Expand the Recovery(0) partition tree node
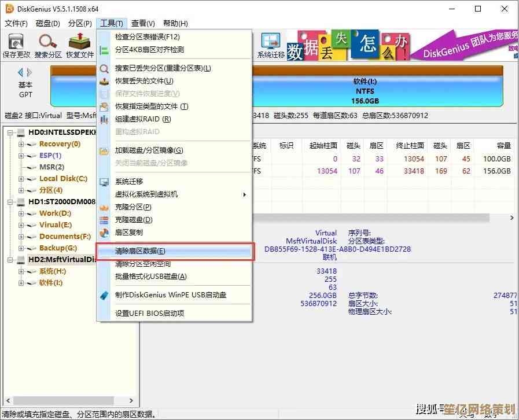Screen dimensions: 519x420 (x=21, y=144)
